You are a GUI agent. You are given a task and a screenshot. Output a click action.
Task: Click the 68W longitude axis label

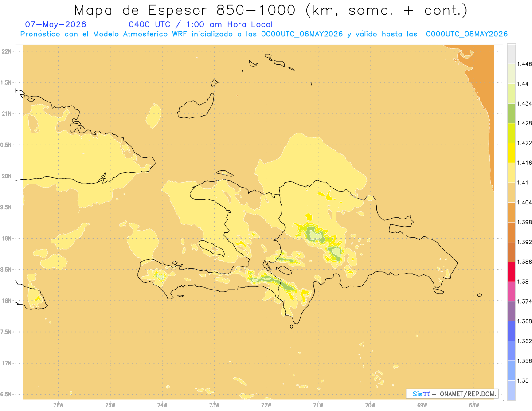click(x=474, y=405)
